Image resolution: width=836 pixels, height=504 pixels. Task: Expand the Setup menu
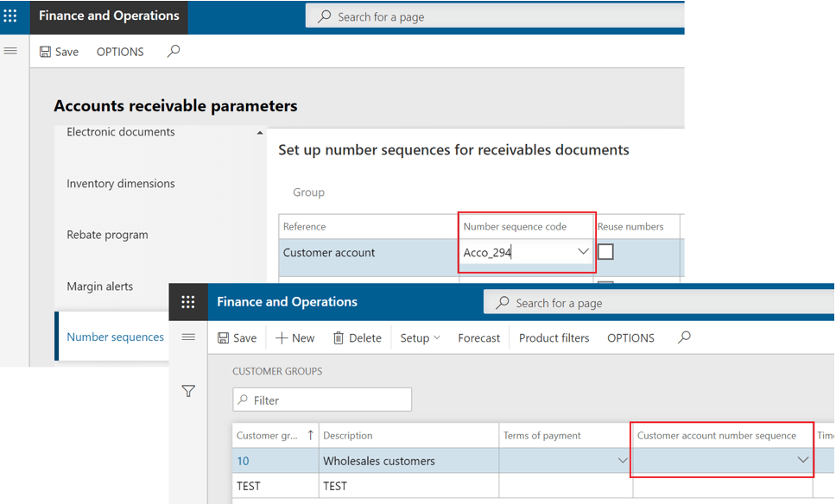[x=420, y=338]
